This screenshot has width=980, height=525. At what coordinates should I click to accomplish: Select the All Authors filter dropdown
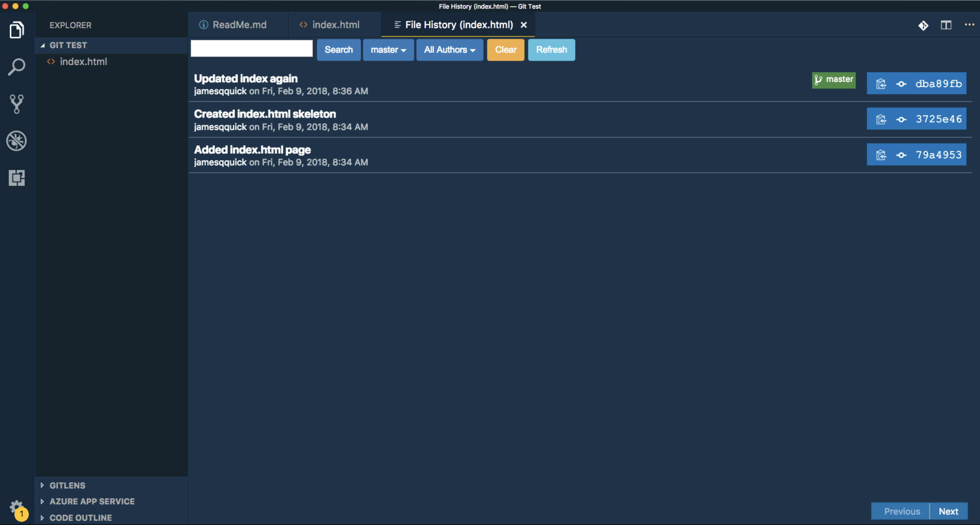[450, 50]
